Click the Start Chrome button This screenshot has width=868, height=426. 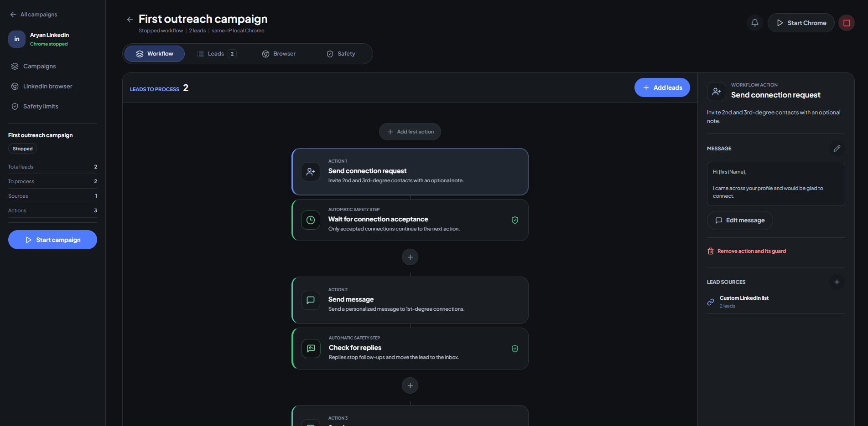tap(801, 23)
